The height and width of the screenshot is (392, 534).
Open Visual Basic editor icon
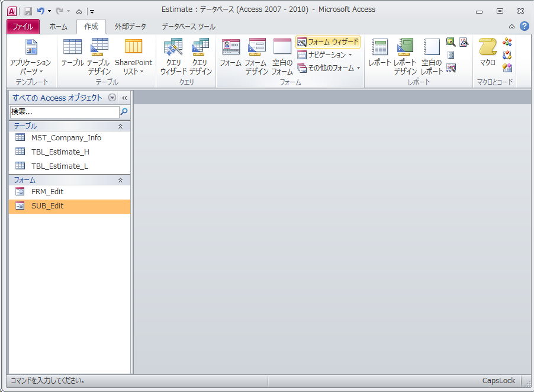point(507,68)
